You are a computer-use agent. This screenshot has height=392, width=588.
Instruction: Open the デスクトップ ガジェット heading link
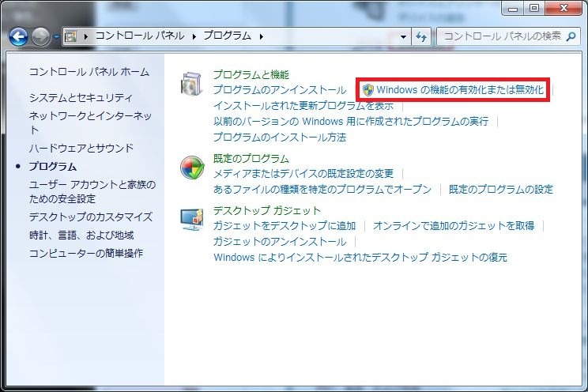pyautogui.click(x=267, y=210)
